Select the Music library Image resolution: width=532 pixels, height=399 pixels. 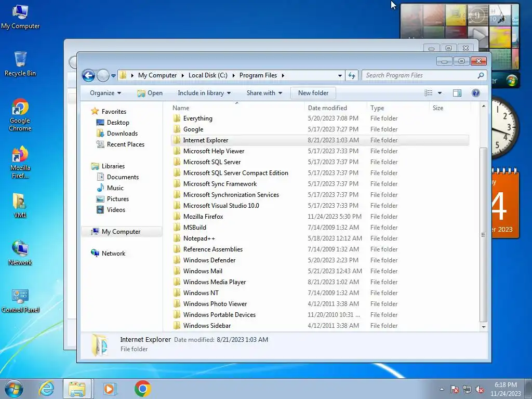[x=110, y=188]
